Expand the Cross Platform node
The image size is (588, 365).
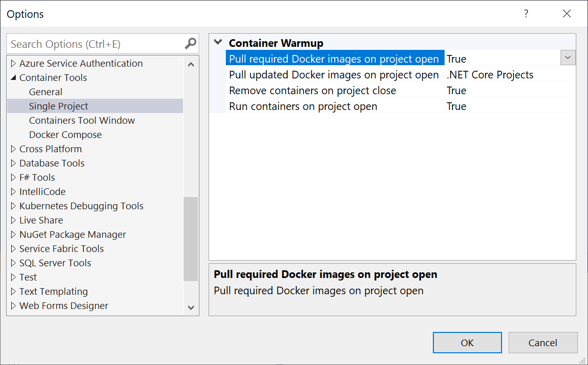[13, 149]
